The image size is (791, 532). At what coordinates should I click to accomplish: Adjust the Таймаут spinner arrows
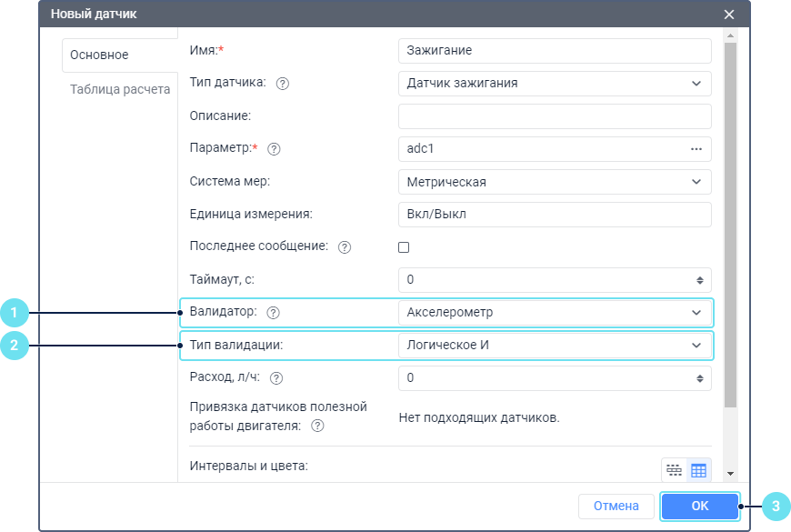[x=699, y=280]
